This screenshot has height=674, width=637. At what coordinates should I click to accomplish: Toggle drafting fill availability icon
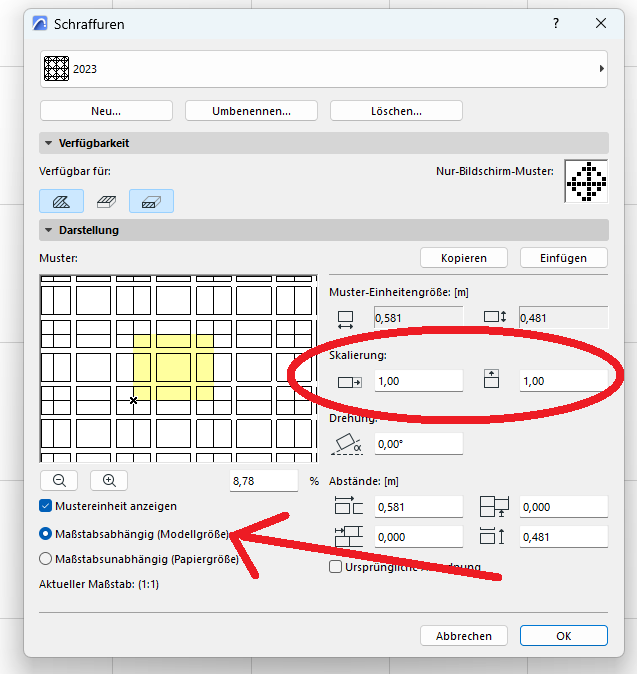[61, 201]
